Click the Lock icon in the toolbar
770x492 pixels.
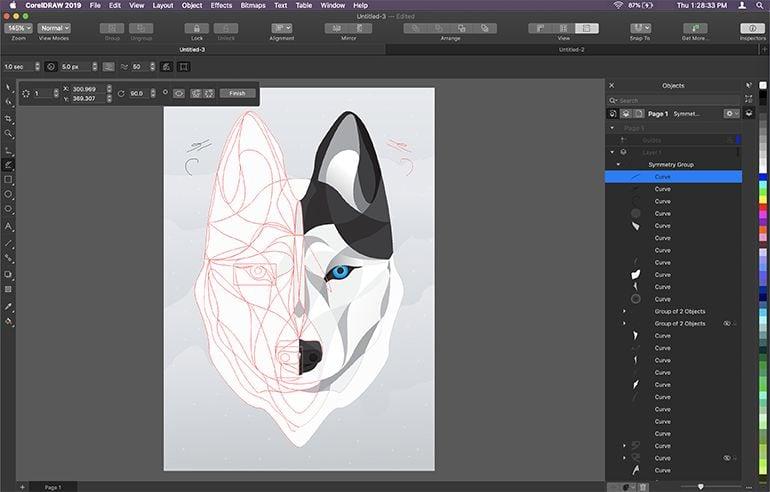pyautogui.click(x=196, y=28)
